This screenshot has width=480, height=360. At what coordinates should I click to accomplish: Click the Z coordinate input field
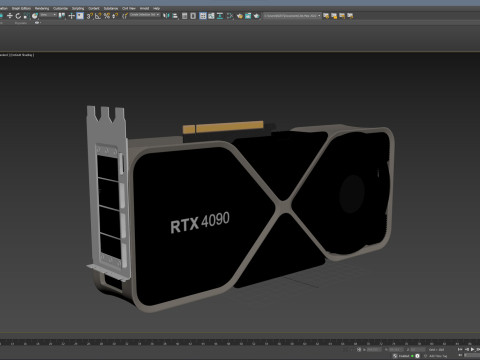[418, 350]
